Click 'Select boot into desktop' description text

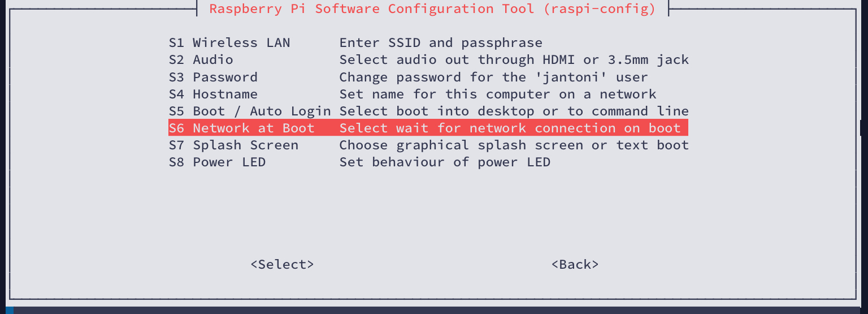coord(514,111)
